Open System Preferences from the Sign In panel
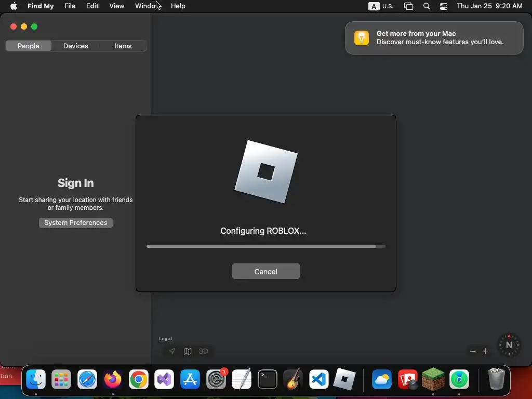Image resolution: width=532 pixels, height=399 pixels. click(x=76, y=222)
